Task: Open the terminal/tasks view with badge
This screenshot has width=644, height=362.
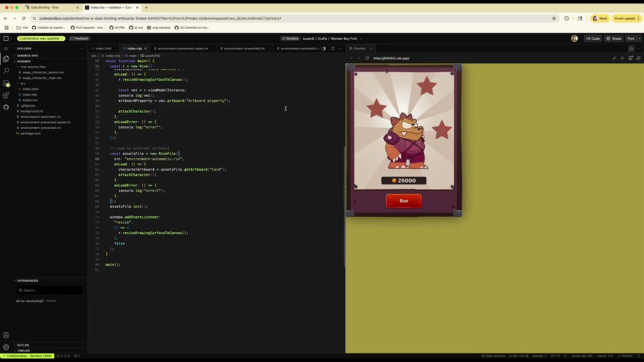Action: pyautogui.click(x=6, y=83)
